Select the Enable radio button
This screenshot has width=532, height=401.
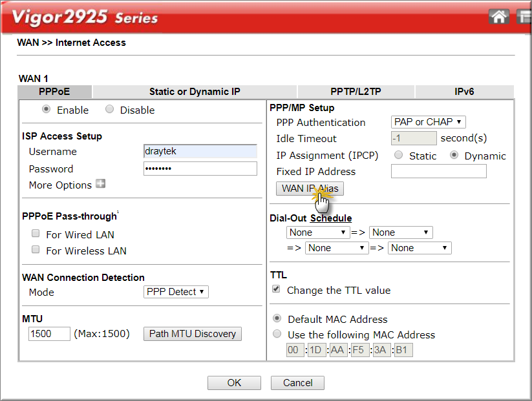(x=46, y=109)
